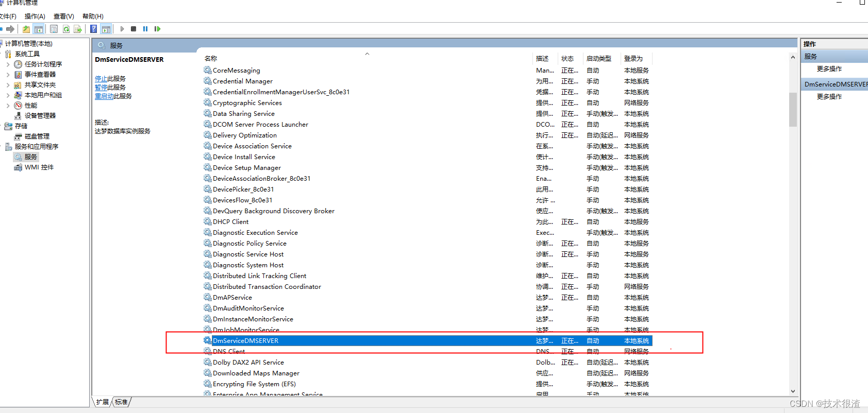Click the Restart Service toolbar icon
This screenshot has height=413, width=868.
click(157, 29)
